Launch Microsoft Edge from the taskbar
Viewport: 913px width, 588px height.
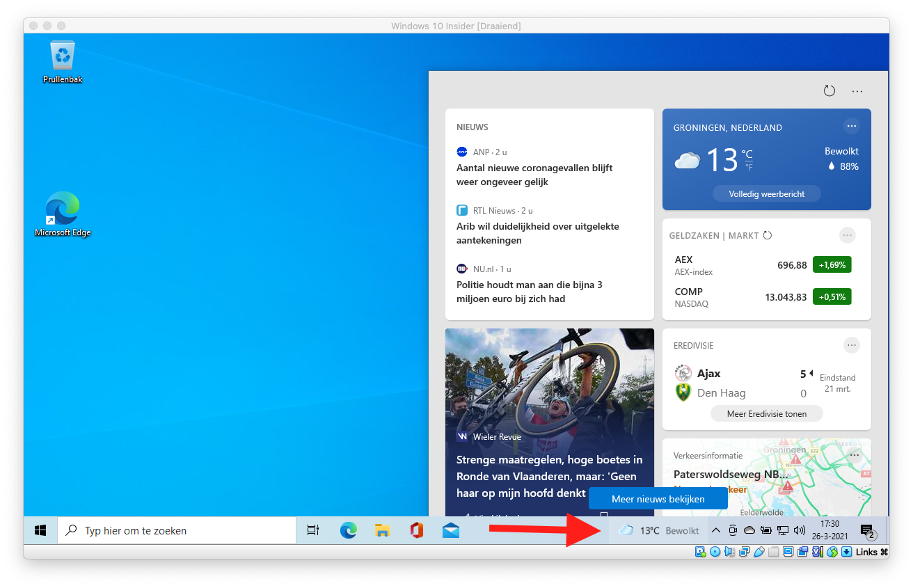[x=348, y=530]
